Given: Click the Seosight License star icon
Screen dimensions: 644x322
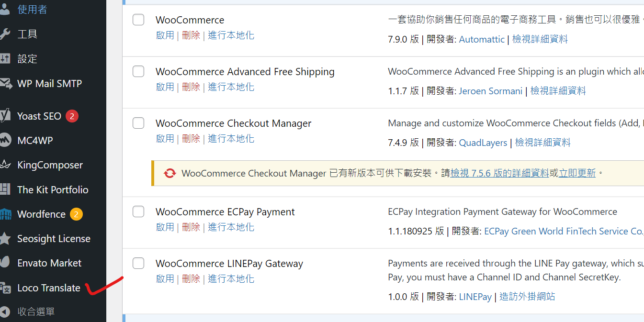Looking at the screenshot, I should (5, 238).
